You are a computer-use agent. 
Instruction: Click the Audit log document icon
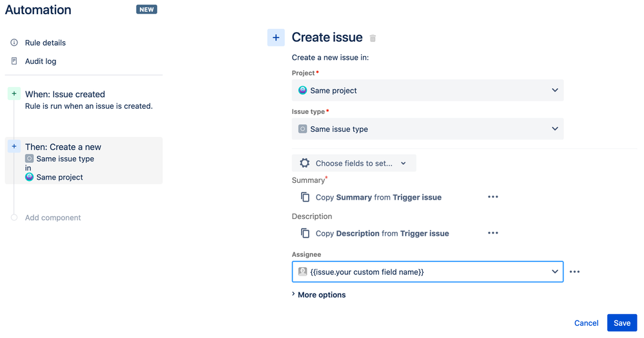pos(14,61)
